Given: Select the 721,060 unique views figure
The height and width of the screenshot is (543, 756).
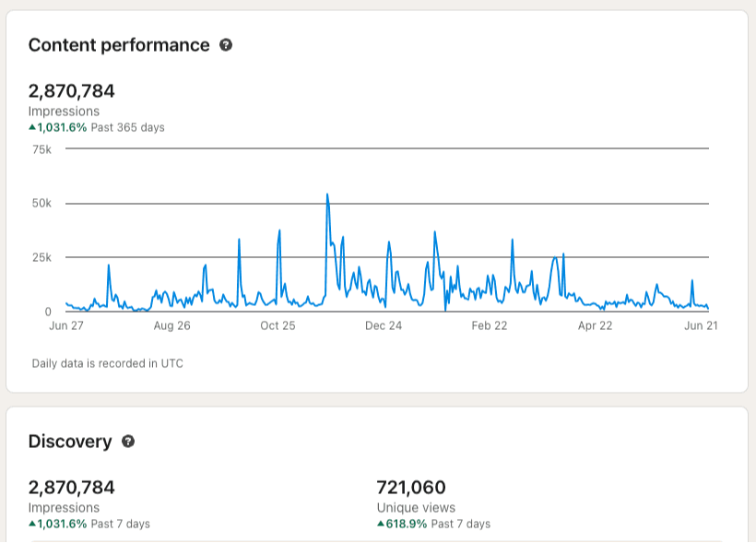Looking at the screenshot, I should (x=411, y=488).
